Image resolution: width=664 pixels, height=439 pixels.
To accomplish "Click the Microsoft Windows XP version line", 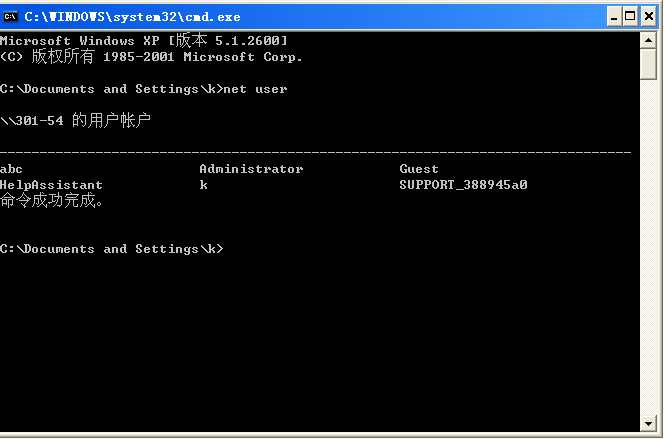I will tap(144, 41).
